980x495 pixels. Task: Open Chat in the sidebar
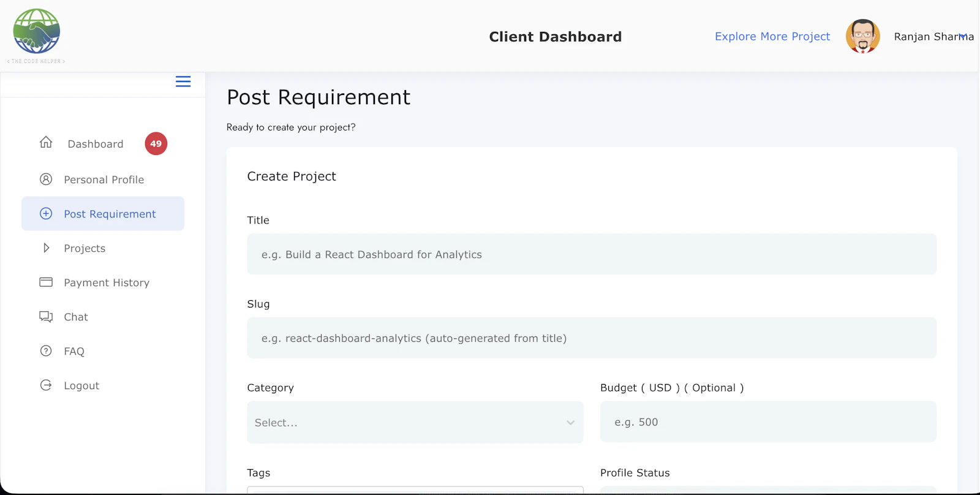103,317
